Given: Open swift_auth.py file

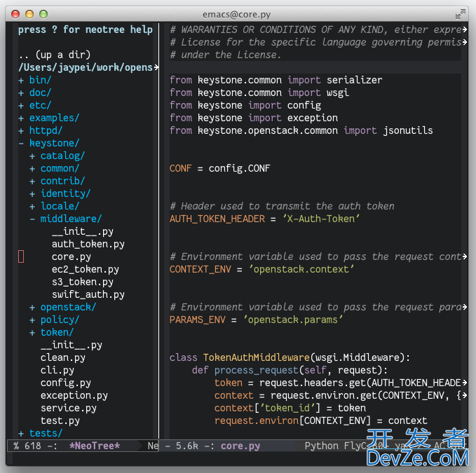Looking at the screenshot, I should pos(88,294).
